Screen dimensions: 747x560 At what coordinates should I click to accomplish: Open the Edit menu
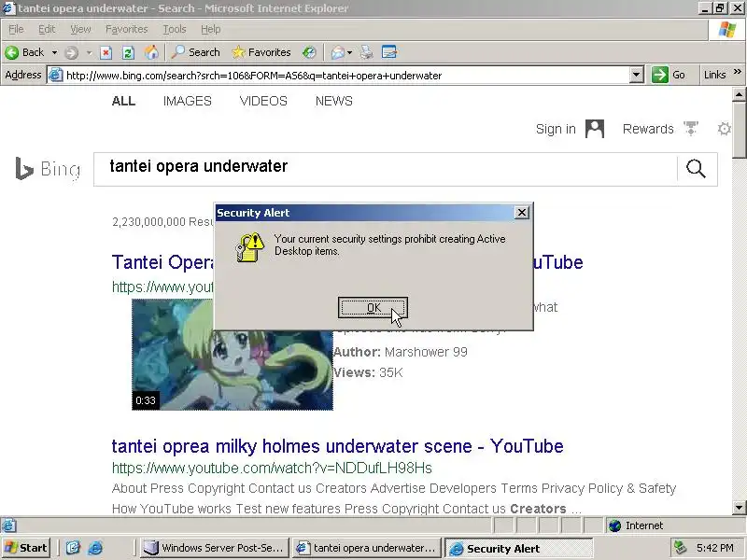[47, 30]
